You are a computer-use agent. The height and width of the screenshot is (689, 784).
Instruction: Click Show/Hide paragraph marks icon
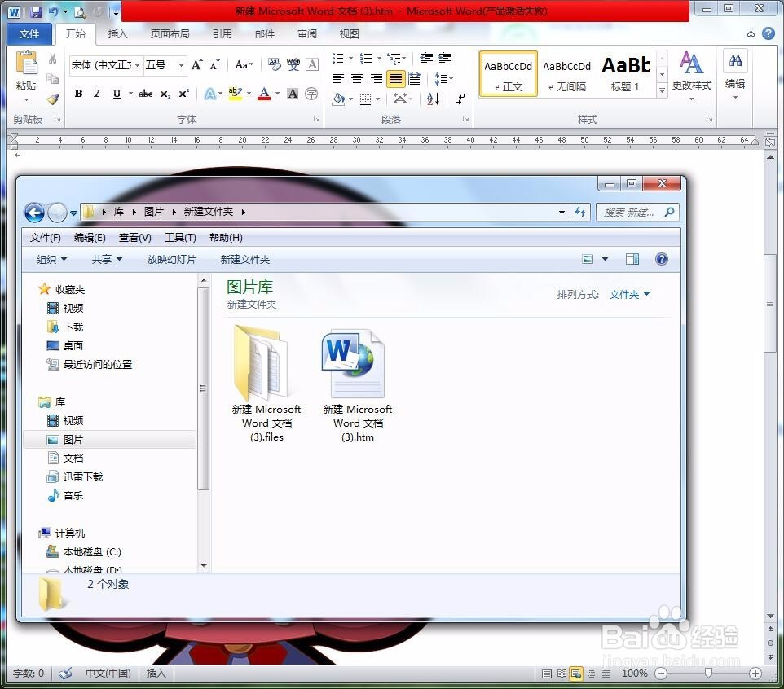click(x=460, y=99)
